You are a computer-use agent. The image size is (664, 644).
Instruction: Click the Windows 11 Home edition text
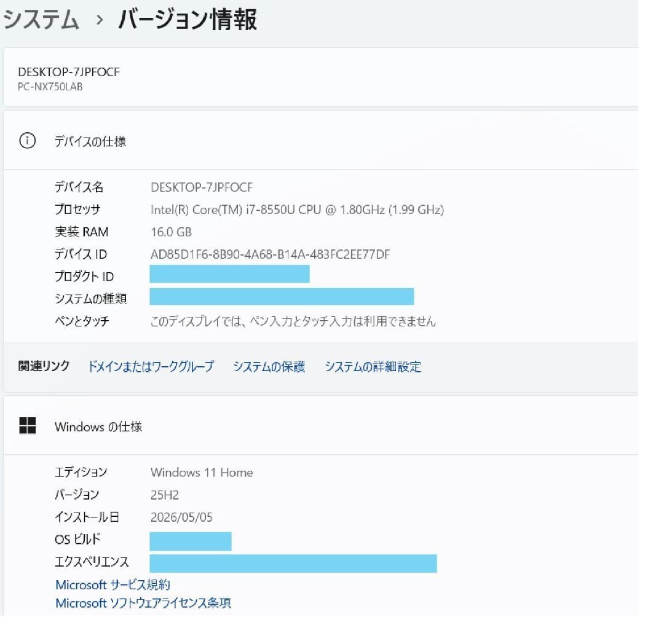pos(202,472)
